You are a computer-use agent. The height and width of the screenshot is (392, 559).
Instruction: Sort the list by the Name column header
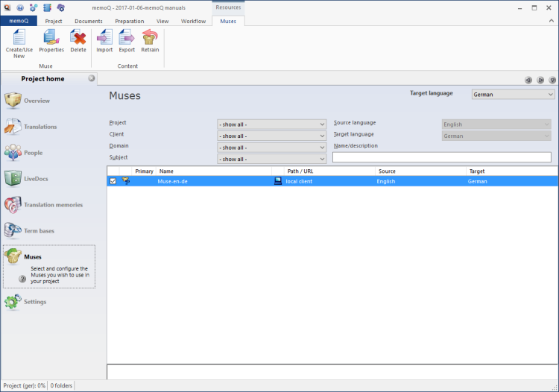click(x=212, y=171)
